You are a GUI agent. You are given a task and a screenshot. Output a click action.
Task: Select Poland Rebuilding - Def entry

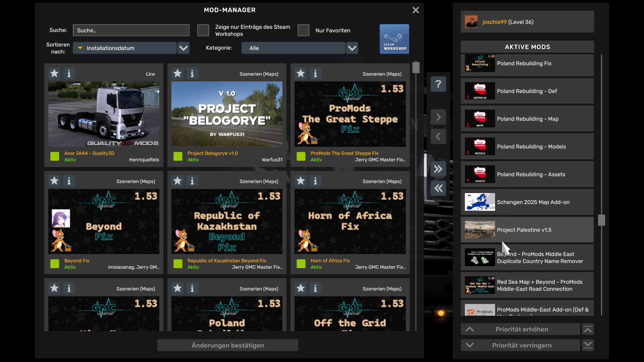point(527,91)
